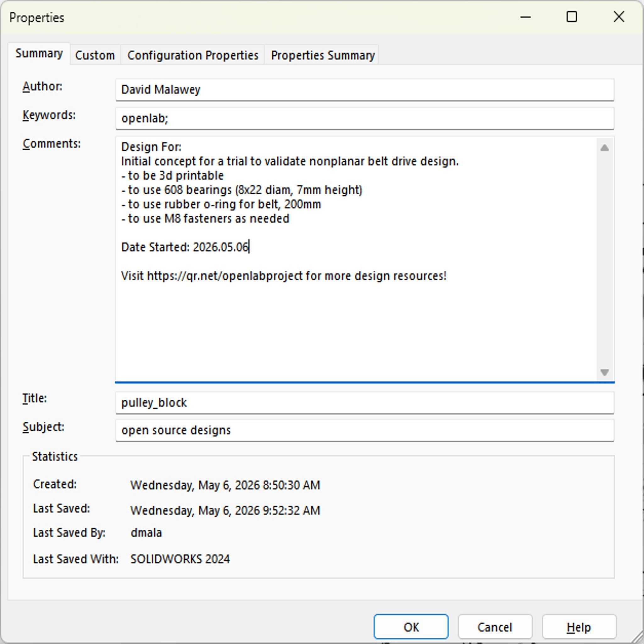Click the Comments scrollbar up arrow
Viewport: 644px width, 644px height.
click(605, 148)
